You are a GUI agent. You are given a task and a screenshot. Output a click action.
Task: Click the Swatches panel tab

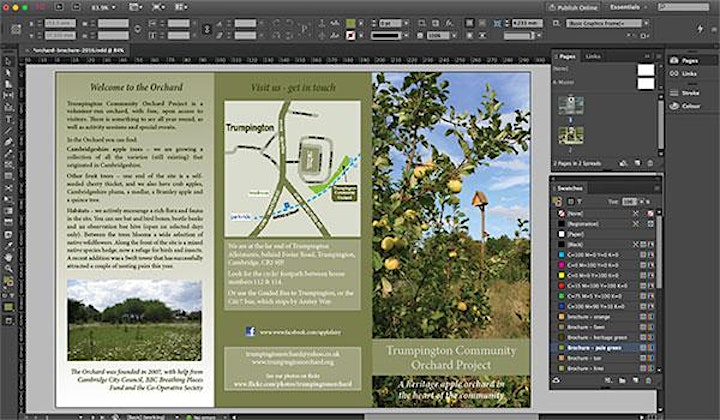pyautogui.click(x=569, y=188)
